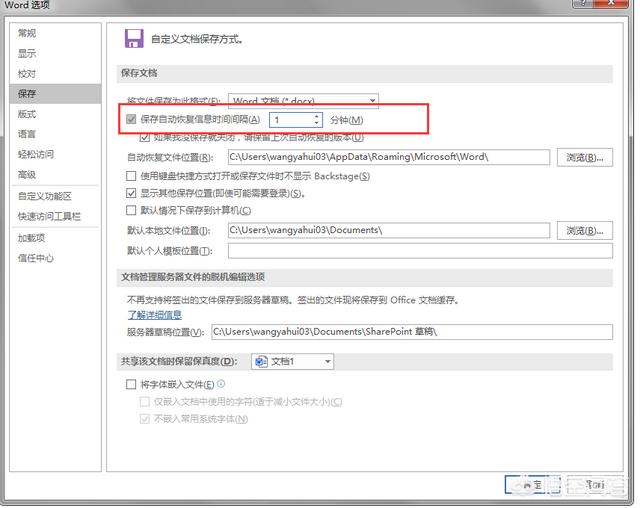
Task: Toggle 不嵌入常用系统字体 checkbox
Action: tap(144, 419)
